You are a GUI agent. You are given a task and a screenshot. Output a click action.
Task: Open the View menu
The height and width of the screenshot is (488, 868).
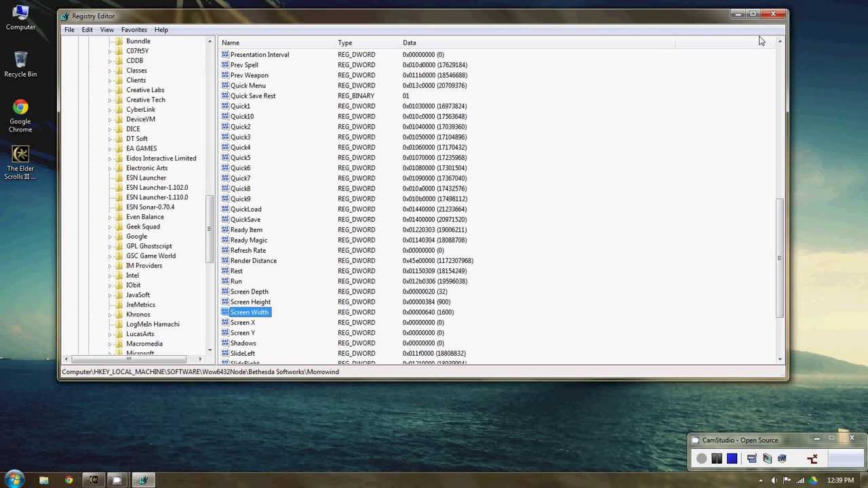(107, 30)
